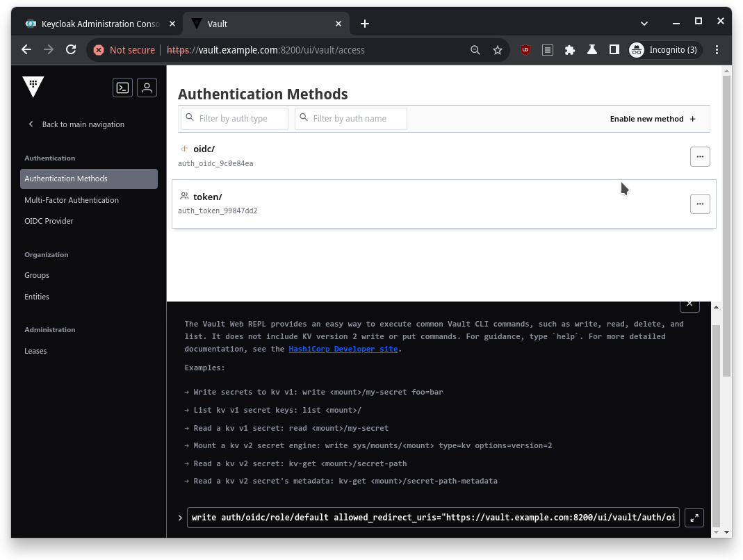Open the reading list extension icon
743x560 pixels.
point(547,50)
